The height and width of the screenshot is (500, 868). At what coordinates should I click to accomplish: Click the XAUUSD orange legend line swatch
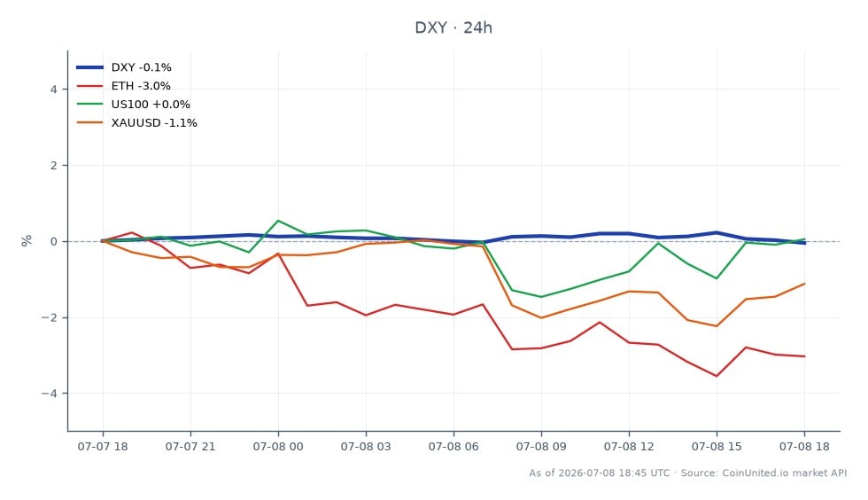click(89, 122)
